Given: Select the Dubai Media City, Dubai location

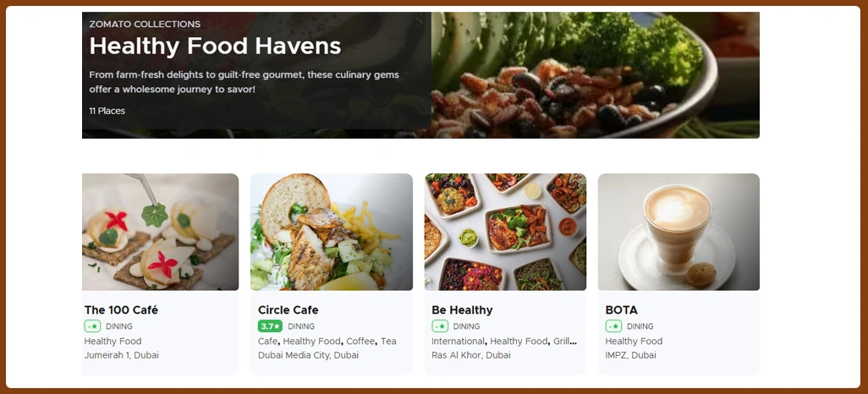Looking at the screenshot, I should click(x=308, y=355).
